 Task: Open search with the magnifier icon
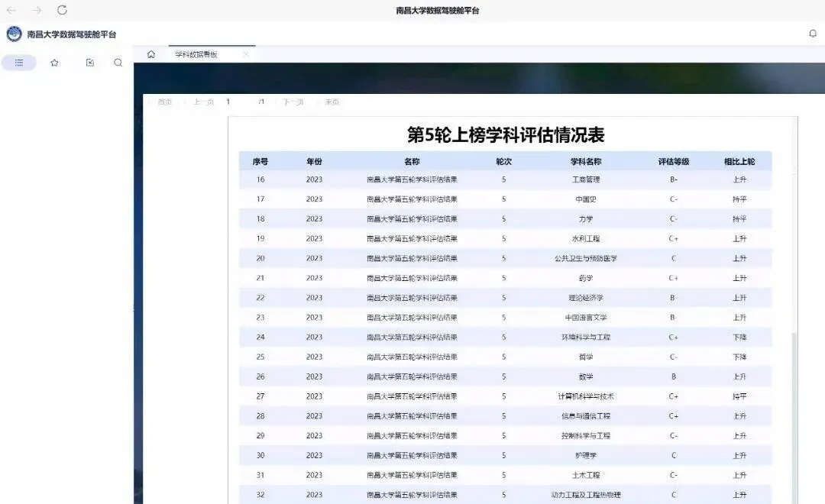point(118,63)
